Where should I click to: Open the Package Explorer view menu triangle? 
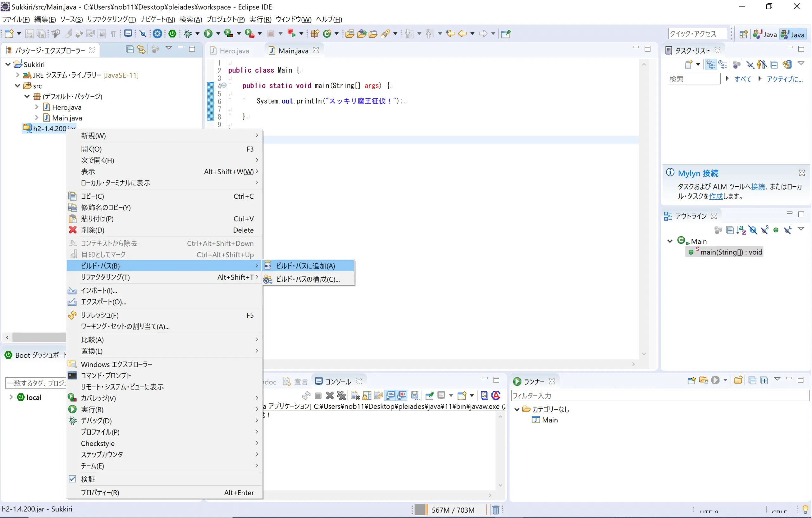(x=169, y=48)
